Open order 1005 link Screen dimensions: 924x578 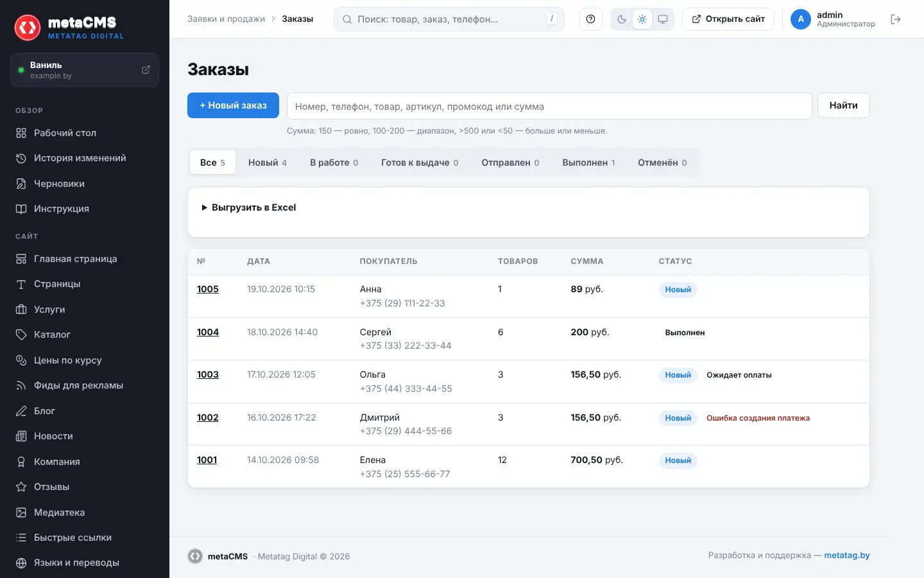208,289
